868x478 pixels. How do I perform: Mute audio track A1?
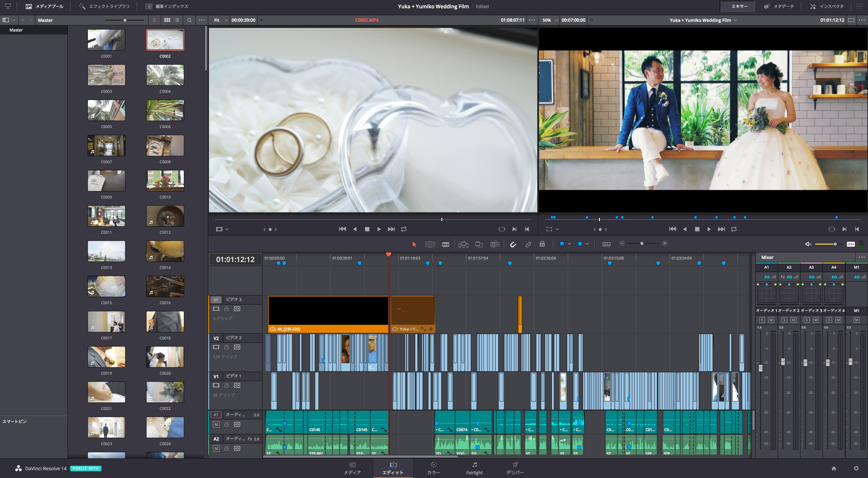216,424
